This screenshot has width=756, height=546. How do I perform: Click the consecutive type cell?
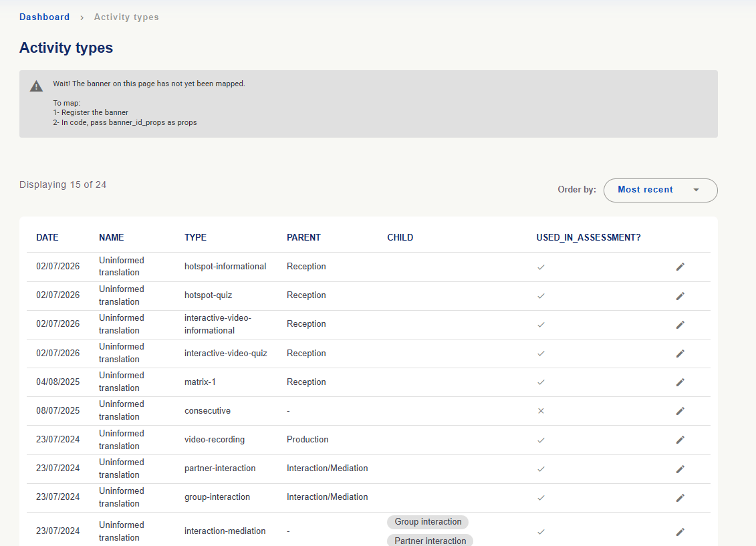[207, 411]
